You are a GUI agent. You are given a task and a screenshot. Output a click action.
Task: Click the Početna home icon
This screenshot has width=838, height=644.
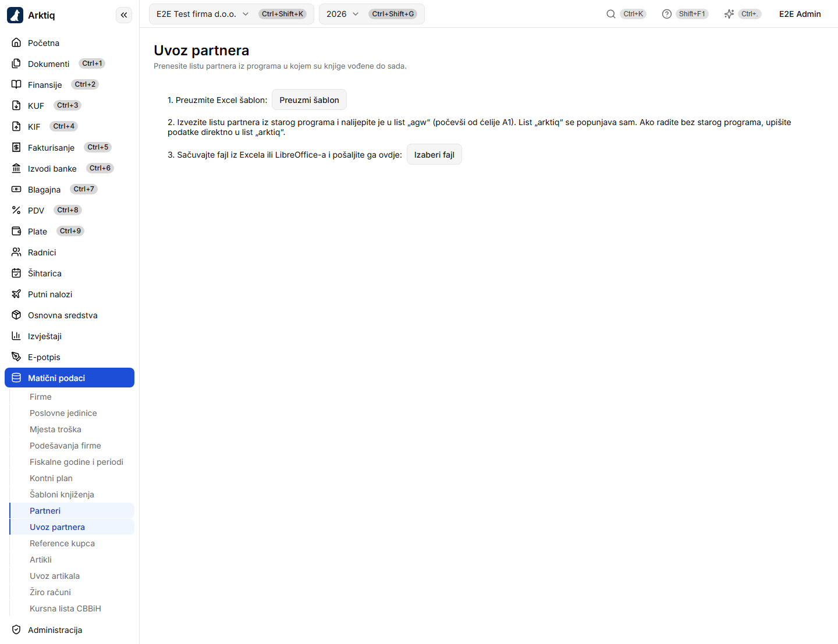click(16, 42)
